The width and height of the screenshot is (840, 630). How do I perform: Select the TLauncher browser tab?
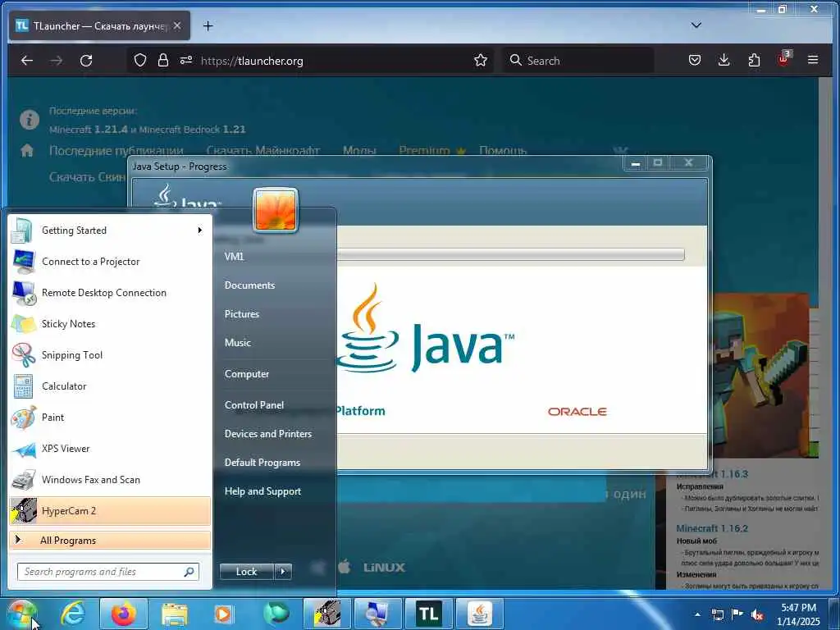99,25
